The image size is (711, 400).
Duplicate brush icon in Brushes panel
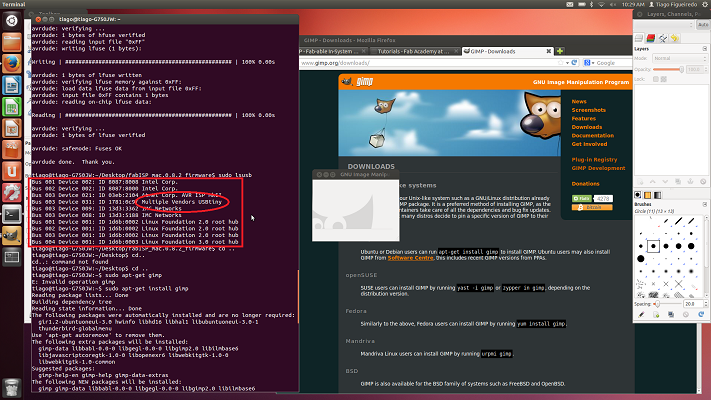tap(671, 314)
